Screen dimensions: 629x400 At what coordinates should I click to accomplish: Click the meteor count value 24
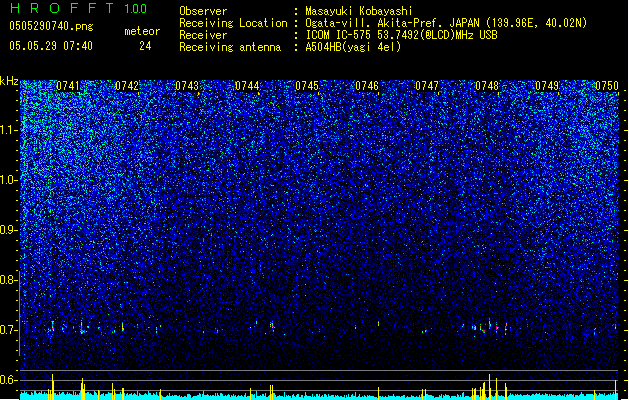point(145,46)
